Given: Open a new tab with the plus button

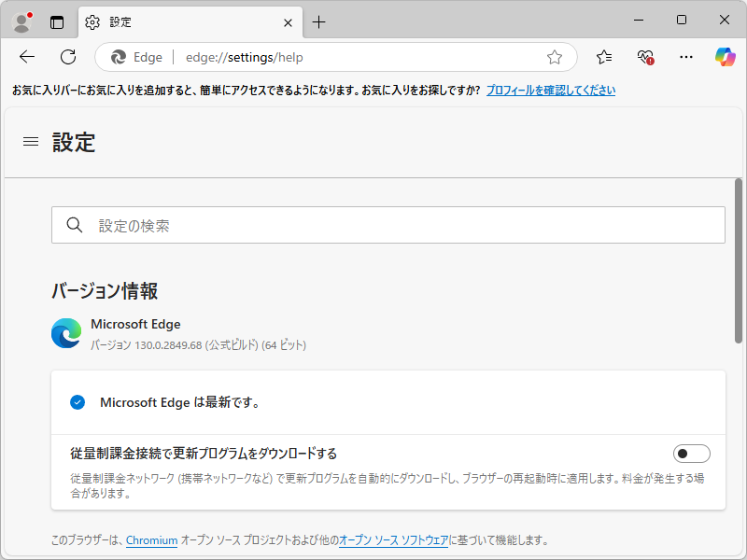Looking at the screenshot, I should [x=319, y=21].
